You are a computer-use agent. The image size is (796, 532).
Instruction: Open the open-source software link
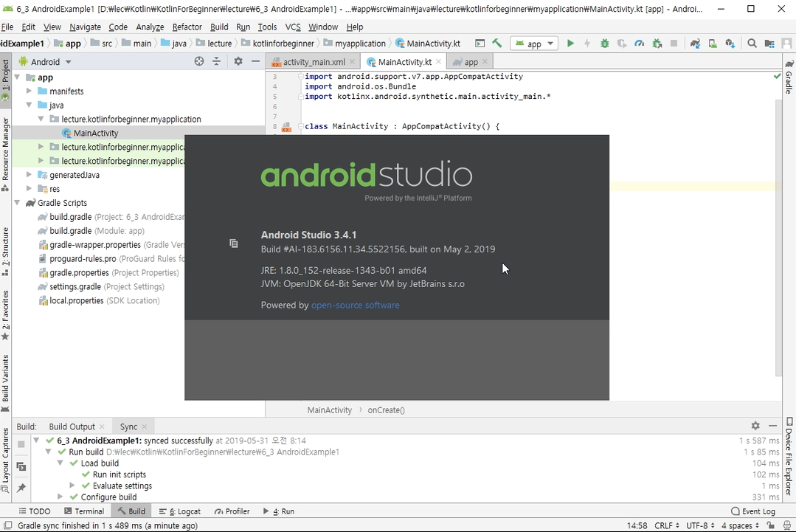pyautogui.click(x=356, y=305)
